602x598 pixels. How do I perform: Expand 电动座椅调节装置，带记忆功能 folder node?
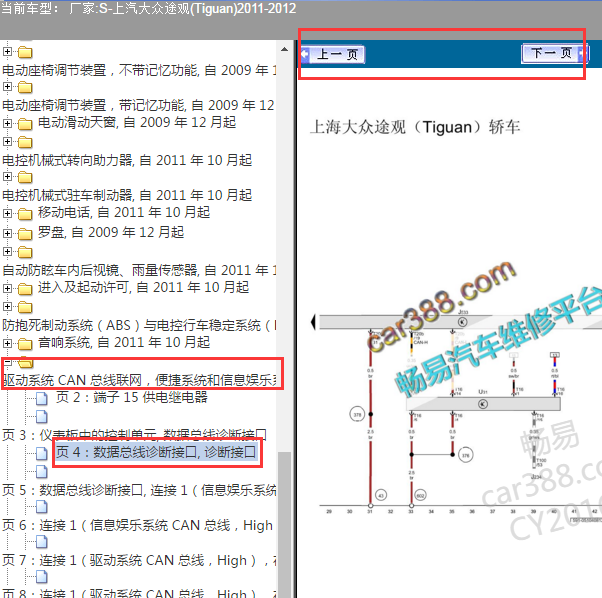7,87
